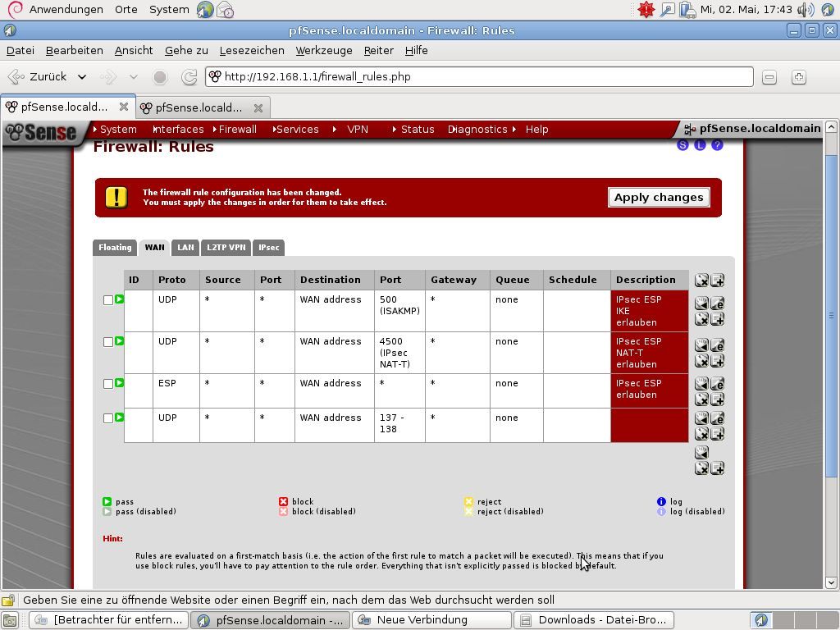Viewport: 840px width, 630px height.
Task: Add new rule using the icon below the table
Action: (717, 468)
